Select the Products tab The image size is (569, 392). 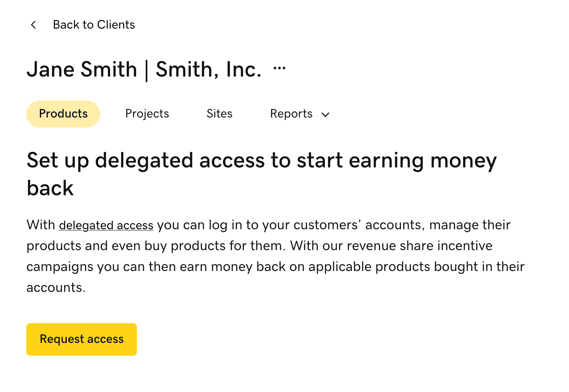point(63,114)
